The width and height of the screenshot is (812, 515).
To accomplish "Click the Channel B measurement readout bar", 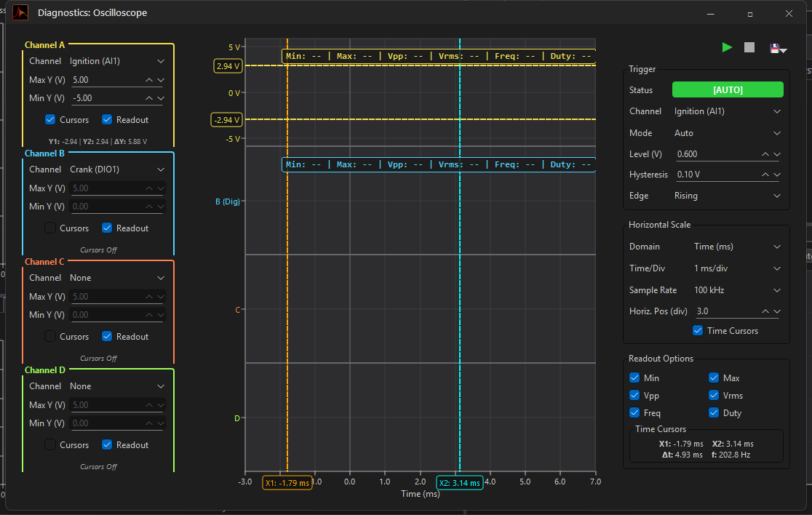I will click(x=439, y=164).
